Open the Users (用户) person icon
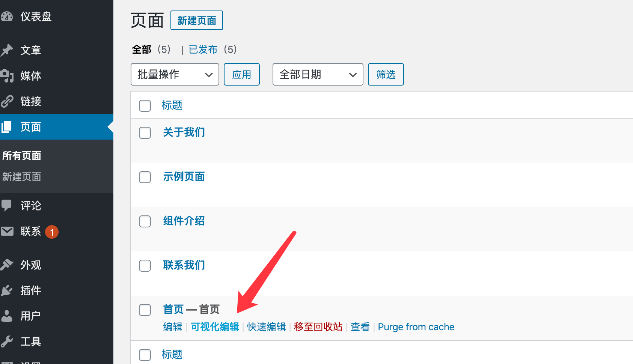The width and height of the screenshot is (633, 364). [x=7, y=316]
